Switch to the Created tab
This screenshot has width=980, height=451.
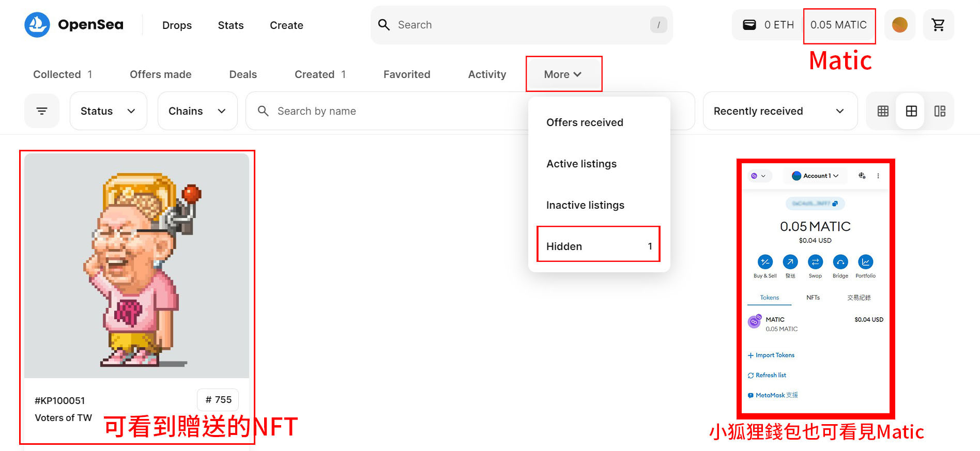[x=320, y=74]
